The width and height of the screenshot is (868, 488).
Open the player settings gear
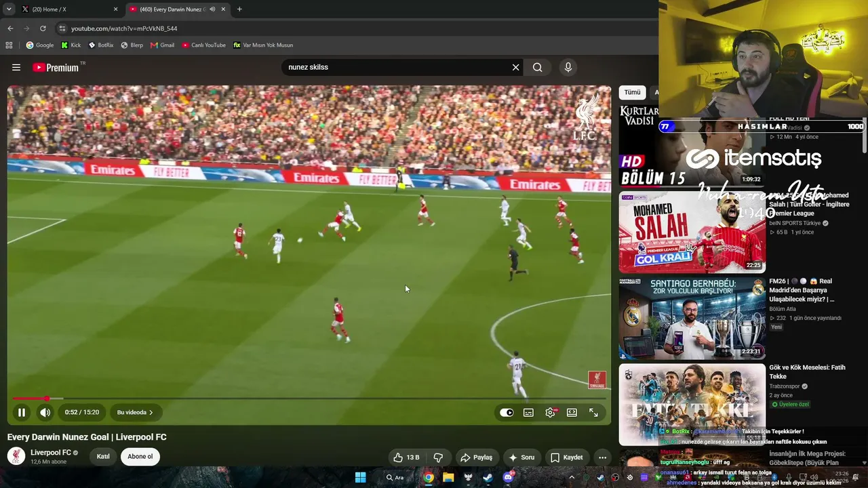click(550, 412)
